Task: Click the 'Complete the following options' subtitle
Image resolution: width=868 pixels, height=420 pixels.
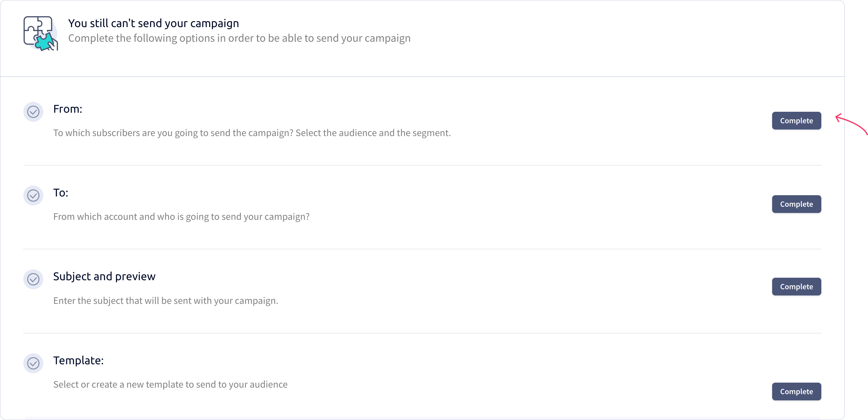Action: click(x=239, y=38)
